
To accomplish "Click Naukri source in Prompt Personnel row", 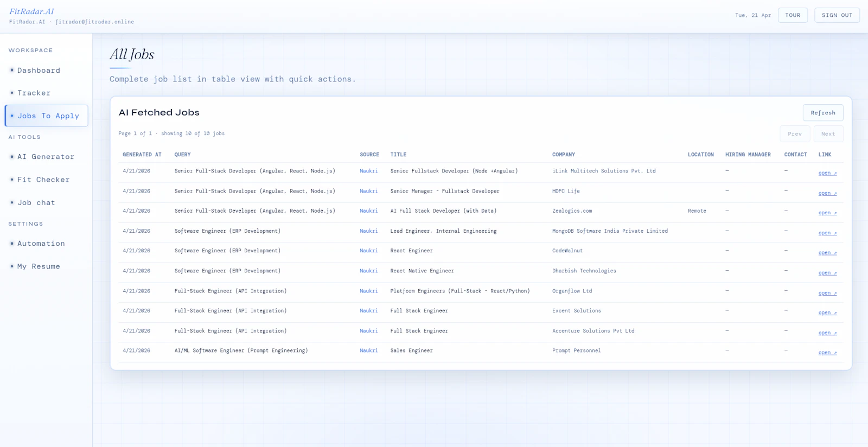I will 369,350.
